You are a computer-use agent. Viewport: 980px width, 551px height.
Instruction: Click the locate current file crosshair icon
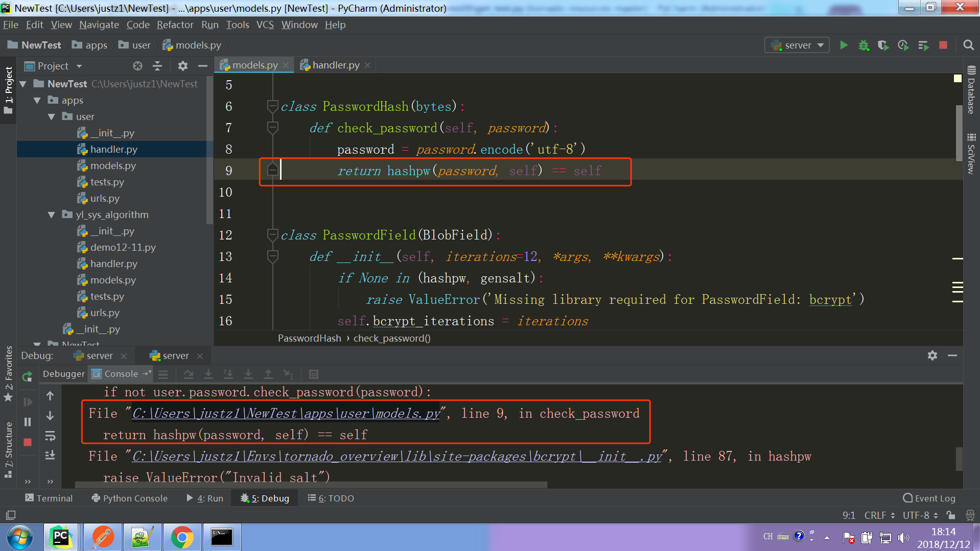coord(137,66)
